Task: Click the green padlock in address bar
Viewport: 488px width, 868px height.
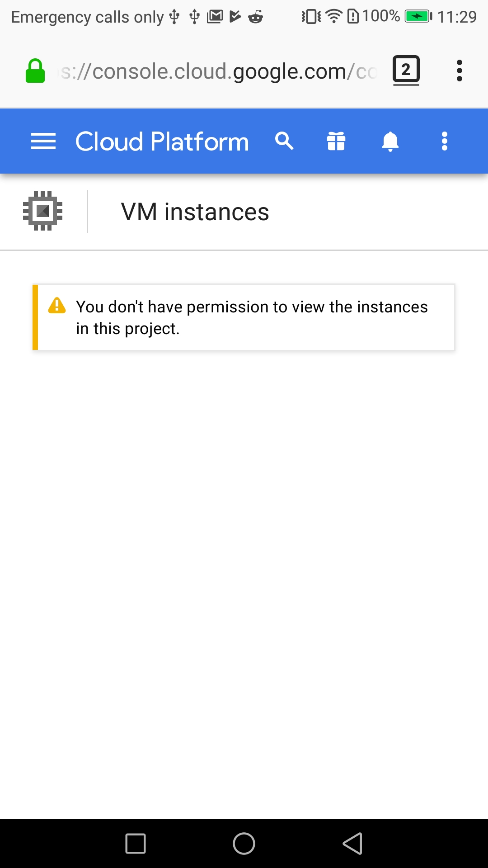Action: tap(36, 70)
